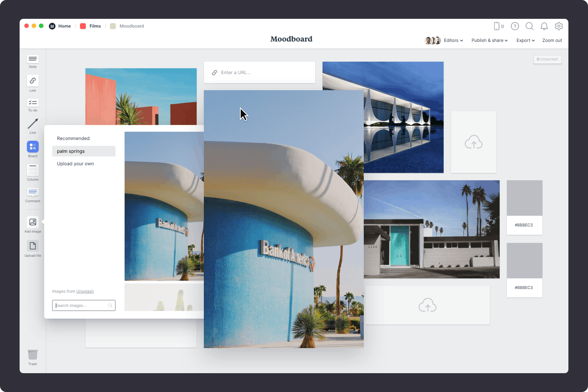
Task: Follow the Unsplash link
Action: 85,291
